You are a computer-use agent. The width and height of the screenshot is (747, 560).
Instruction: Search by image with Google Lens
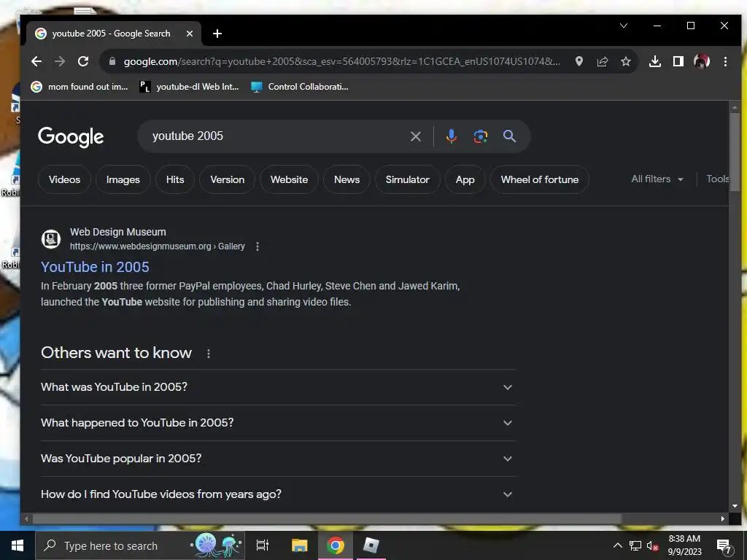[x=480, y=136]
